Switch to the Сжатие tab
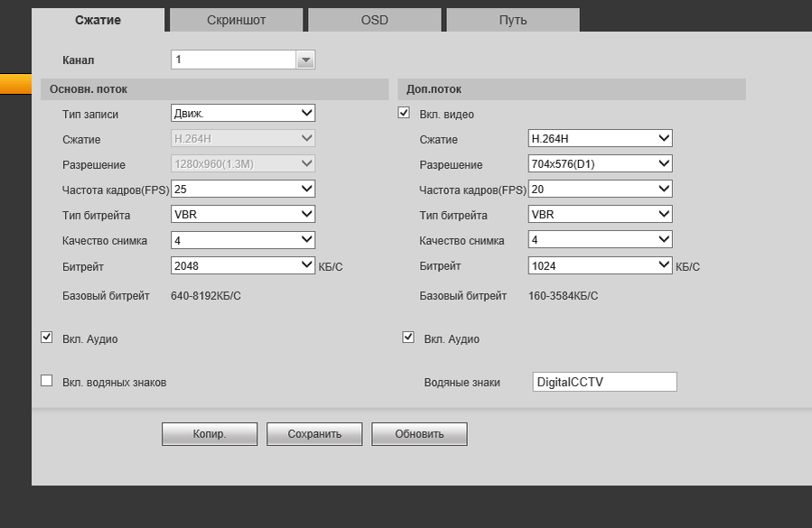812x528 pixels. 98,20
